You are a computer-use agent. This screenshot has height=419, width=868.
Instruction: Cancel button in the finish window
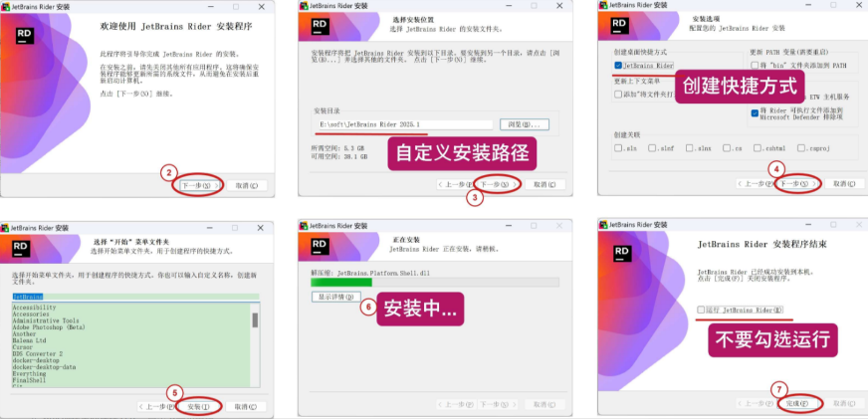click(844, 404)
